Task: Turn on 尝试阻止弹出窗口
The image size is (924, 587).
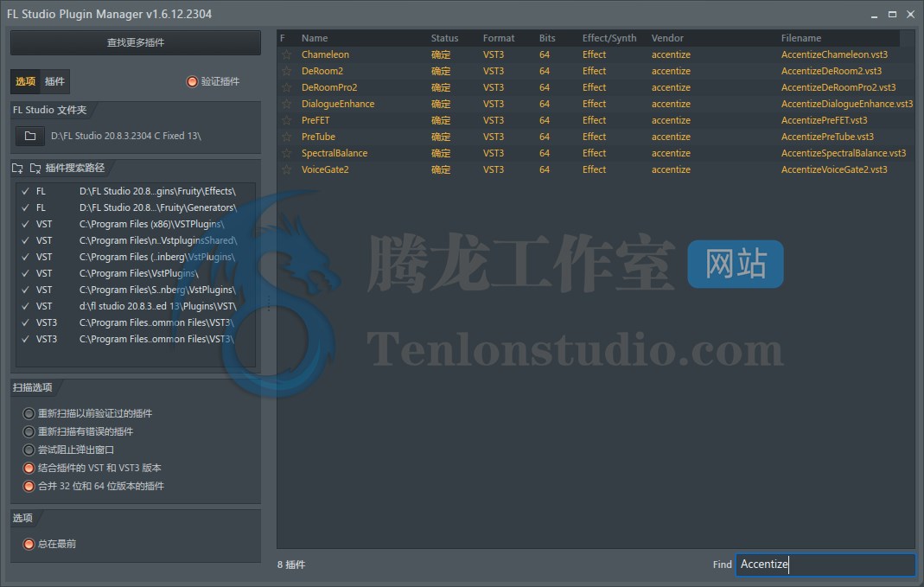Action: (x=29, y=450)
